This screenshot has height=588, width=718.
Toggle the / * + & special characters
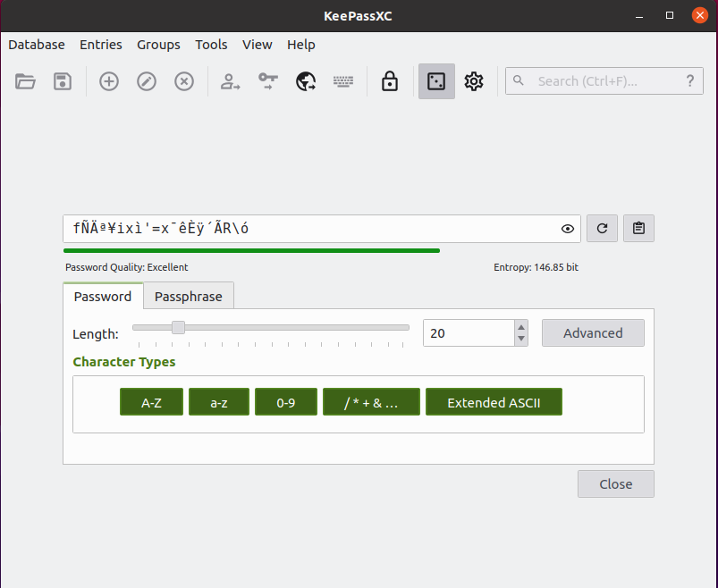tap(371, 402)
